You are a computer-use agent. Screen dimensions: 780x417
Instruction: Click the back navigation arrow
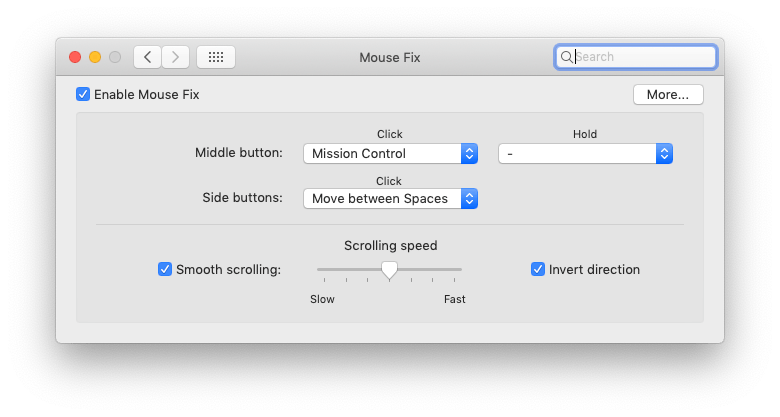coord(148,57)
